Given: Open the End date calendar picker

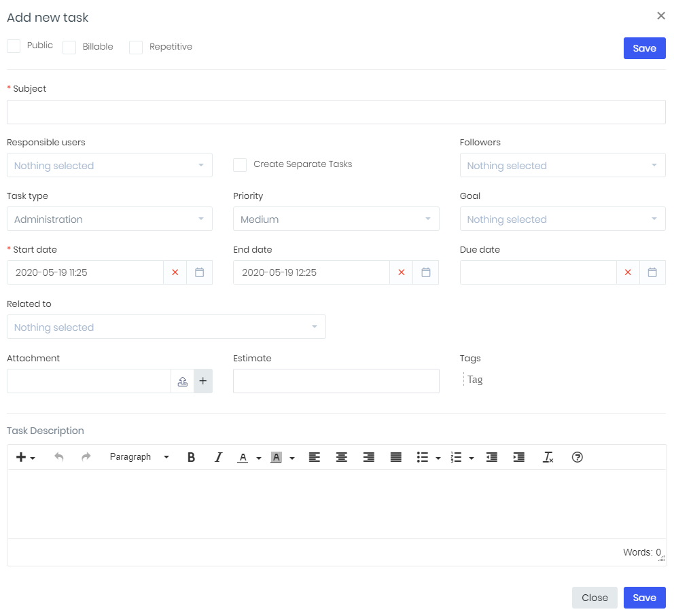Looking at the screenshot, I should click(426, 272).
